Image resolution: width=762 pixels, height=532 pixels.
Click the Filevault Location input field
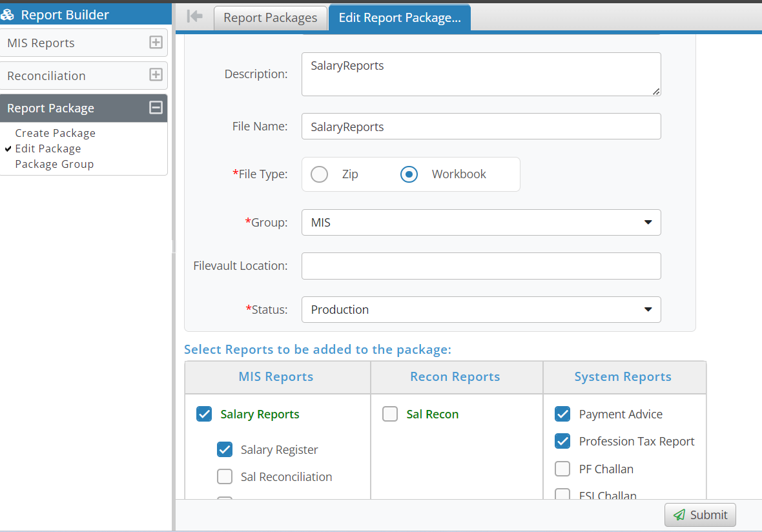tap(480, 266)
